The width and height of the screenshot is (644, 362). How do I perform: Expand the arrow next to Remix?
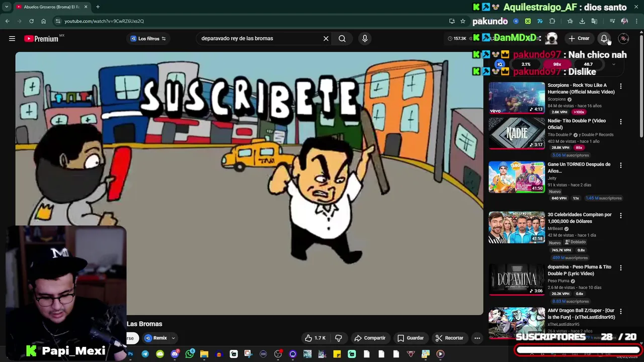click(173, 338)
